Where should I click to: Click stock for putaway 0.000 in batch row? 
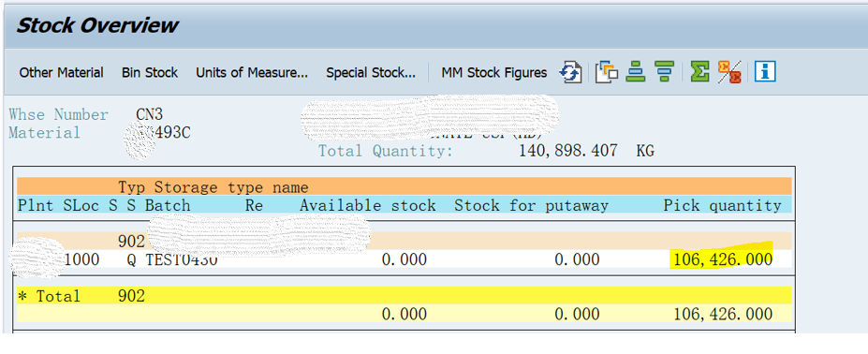coord(577,259)
